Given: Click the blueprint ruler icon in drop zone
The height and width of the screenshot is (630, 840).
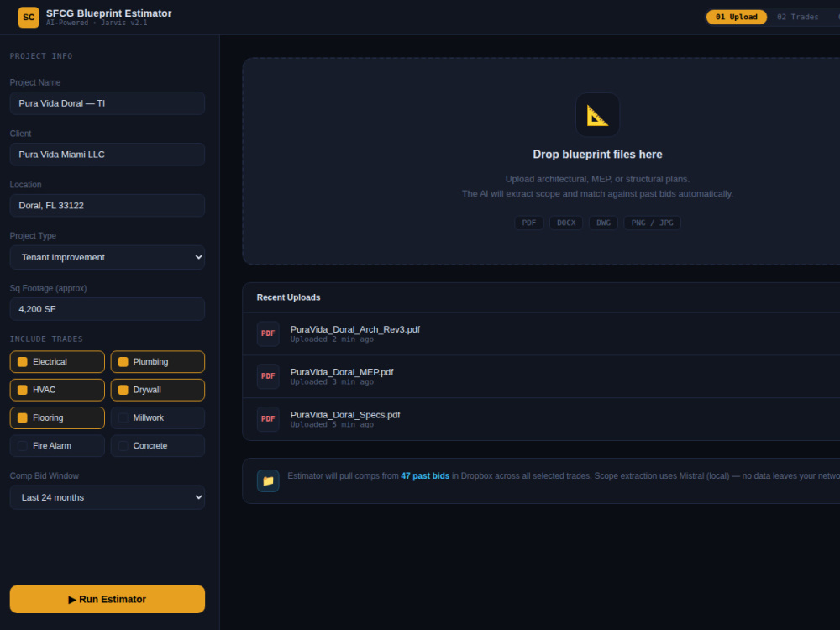Looking at the screenshot, I should point(597,114).
